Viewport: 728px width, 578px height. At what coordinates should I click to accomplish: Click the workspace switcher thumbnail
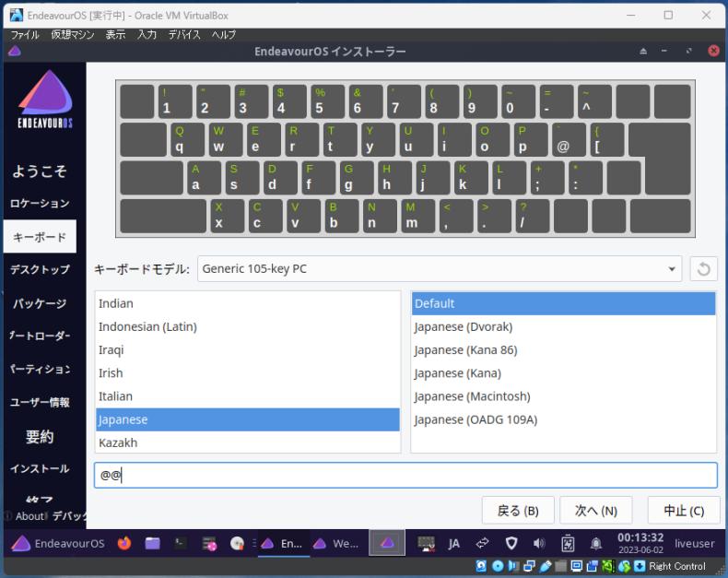(387, 543)
